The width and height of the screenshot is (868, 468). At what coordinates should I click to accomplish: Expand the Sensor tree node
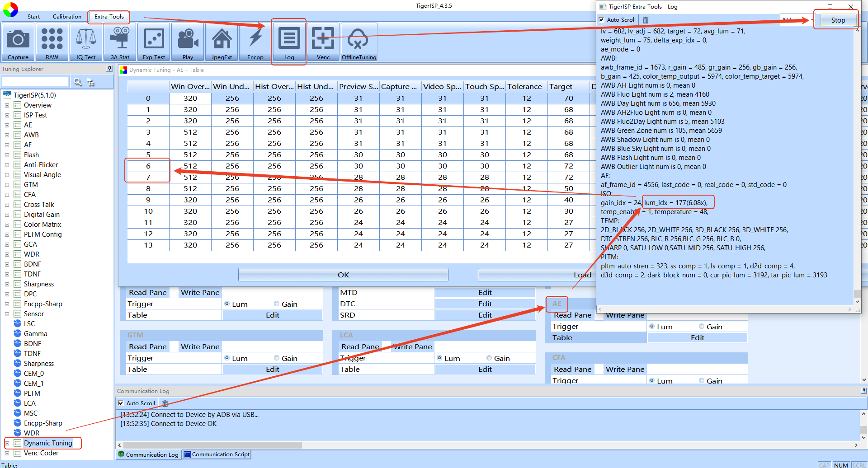point(7,314)
